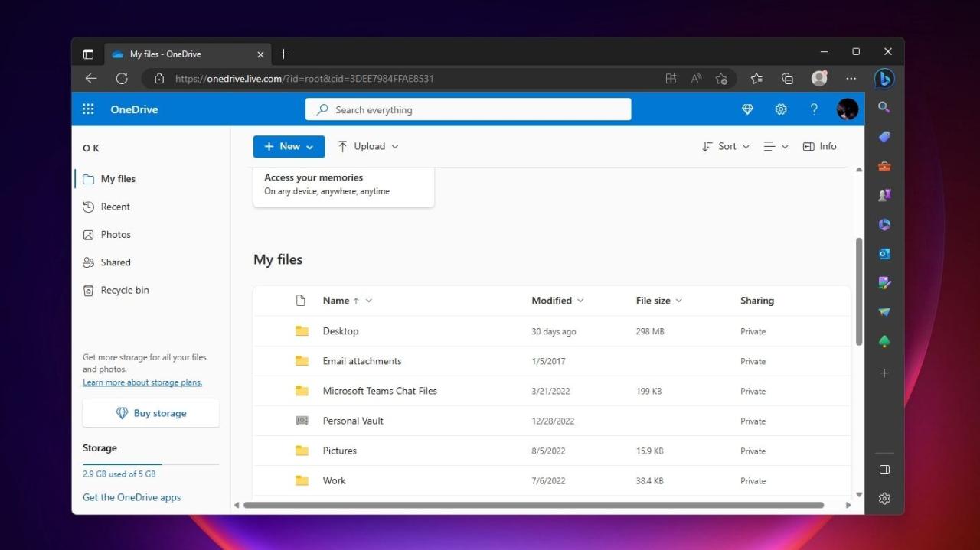Click the Bing Chat sidebar icon
The image size is (980, 550).
tap(884, 78)
